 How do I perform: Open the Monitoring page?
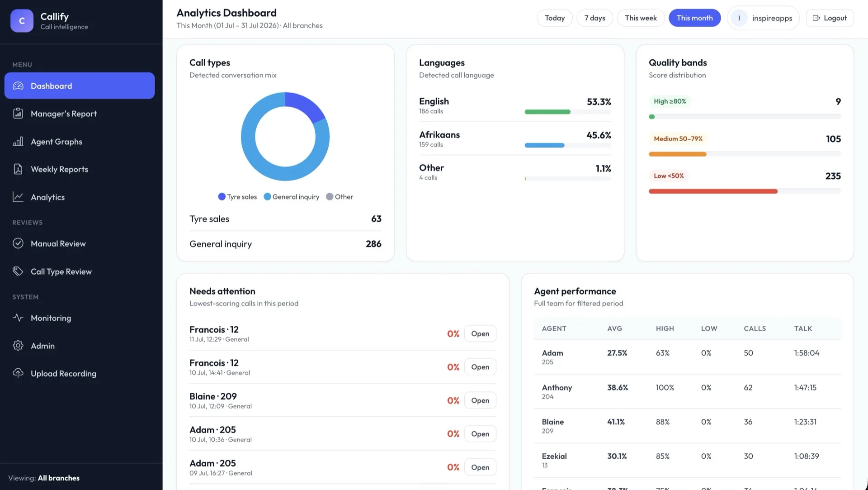pos(80,318)
